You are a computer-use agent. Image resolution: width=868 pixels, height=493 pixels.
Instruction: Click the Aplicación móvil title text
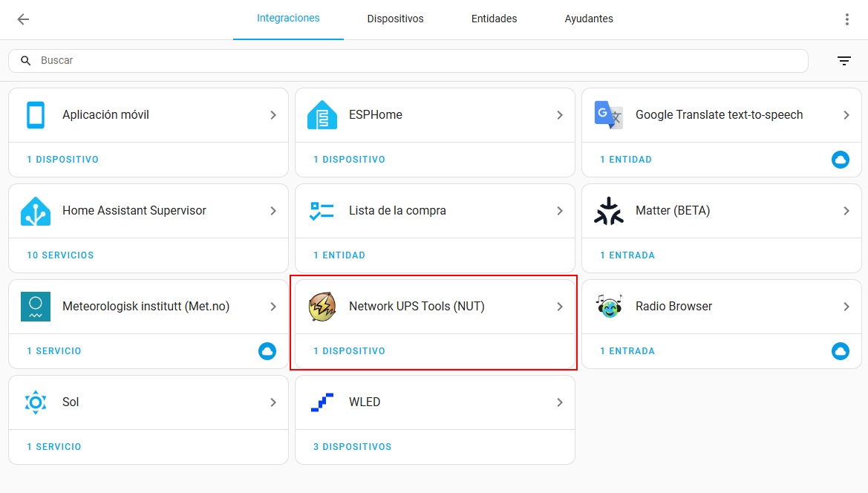tap(105, 115)
